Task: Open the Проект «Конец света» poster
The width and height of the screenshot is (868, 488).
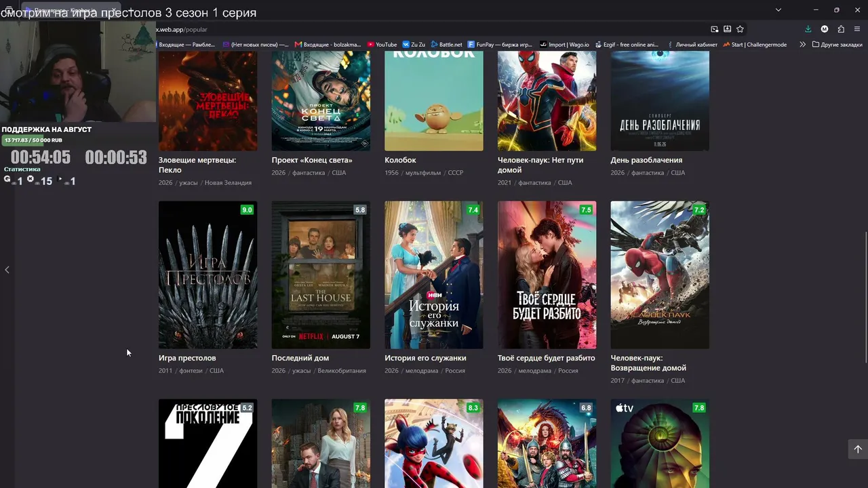Action: pos(321,100)
